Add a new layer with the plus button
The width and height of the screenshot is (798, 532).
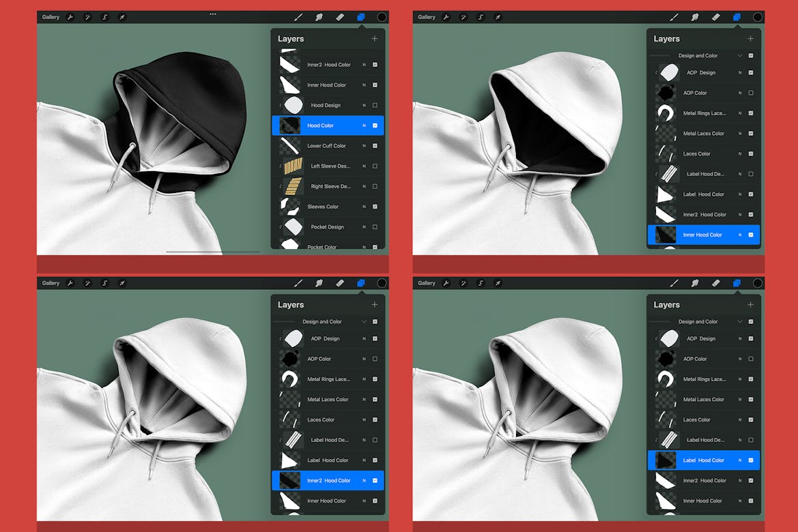click(374, 39)
